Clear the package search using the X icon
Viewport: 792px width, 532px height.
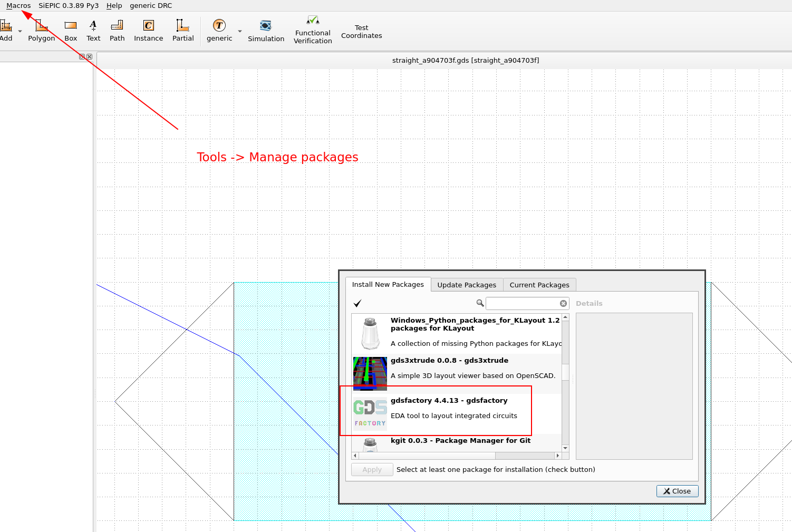click(x=564, y=303)
